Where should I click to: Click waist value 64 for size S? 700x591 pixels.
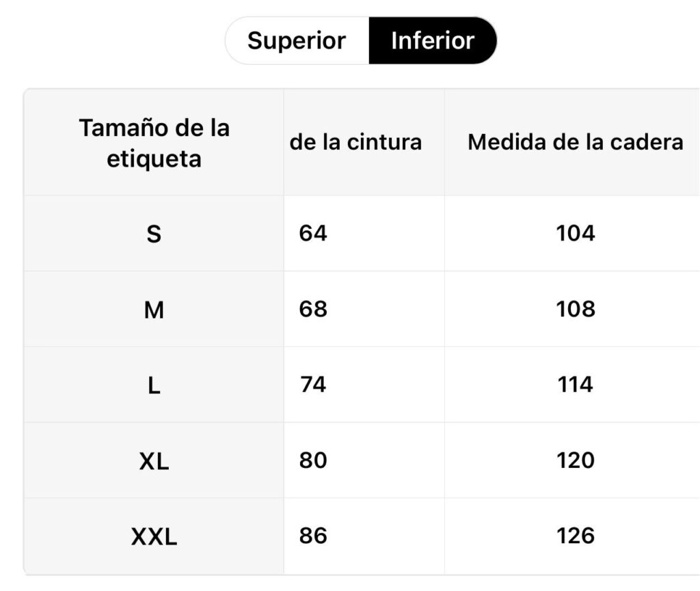pyautogui.click(x=313, y=233)
